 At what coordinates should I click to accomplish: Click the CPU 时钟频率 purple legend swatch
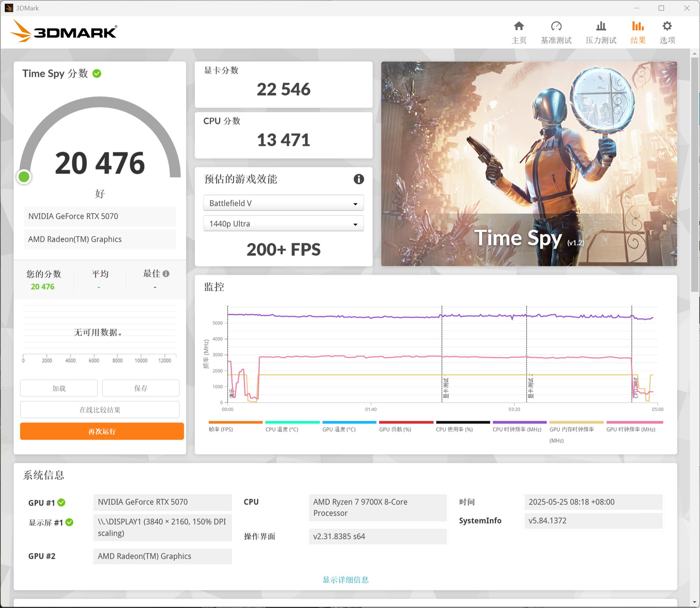(x=519, y=422)
